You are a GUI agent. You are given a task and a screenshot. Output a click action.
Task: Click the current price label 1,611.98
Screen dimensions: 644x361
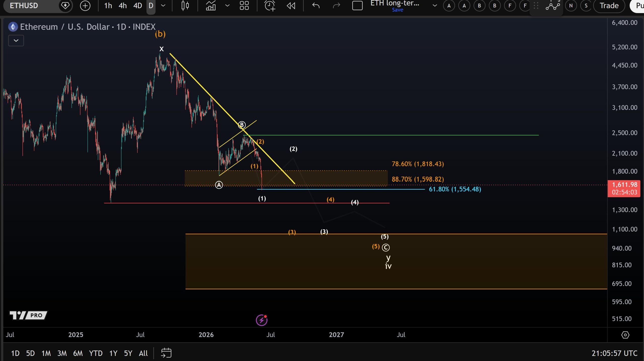pos(624,188)
